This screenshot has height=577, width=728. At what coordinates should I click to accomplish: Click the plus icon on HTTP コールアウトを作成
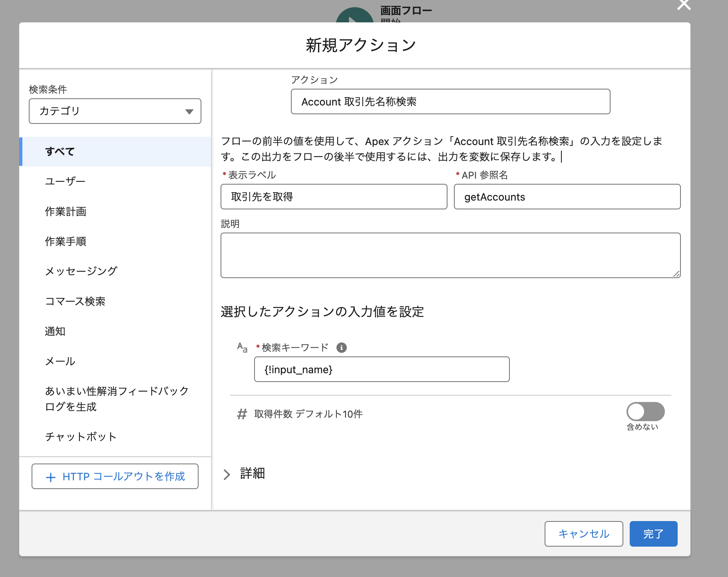pyautogui.click(x=50, y=477)
